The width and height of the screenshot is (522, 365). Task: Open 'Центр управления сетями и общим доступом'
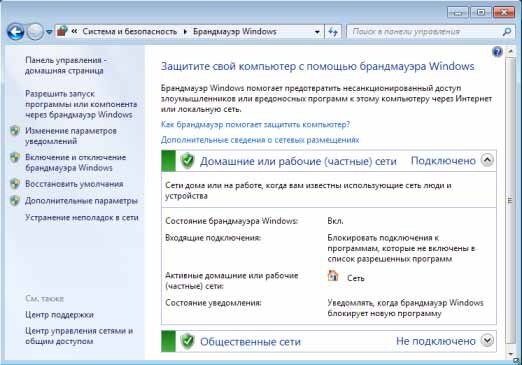[79, 336]
